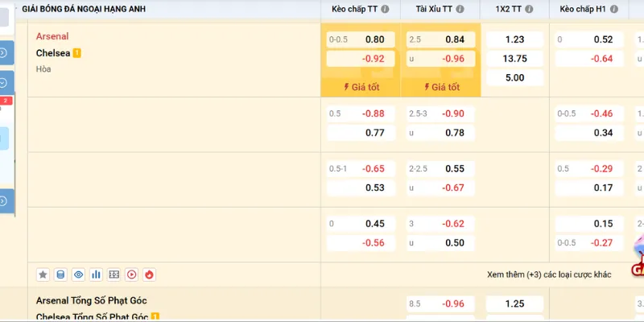Click the yellow badge beside Chelsea Tổng Số Phạt Góc
Image resolution: width=644 pixels, height=322 pixels.
(155, 316)
